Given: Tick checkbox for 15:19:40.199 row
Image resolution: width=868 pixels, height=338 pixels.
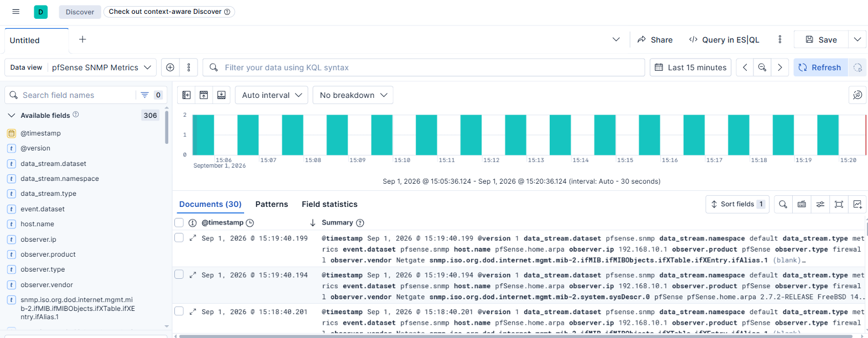Looking at the screenshot, I should pos(179,238).
